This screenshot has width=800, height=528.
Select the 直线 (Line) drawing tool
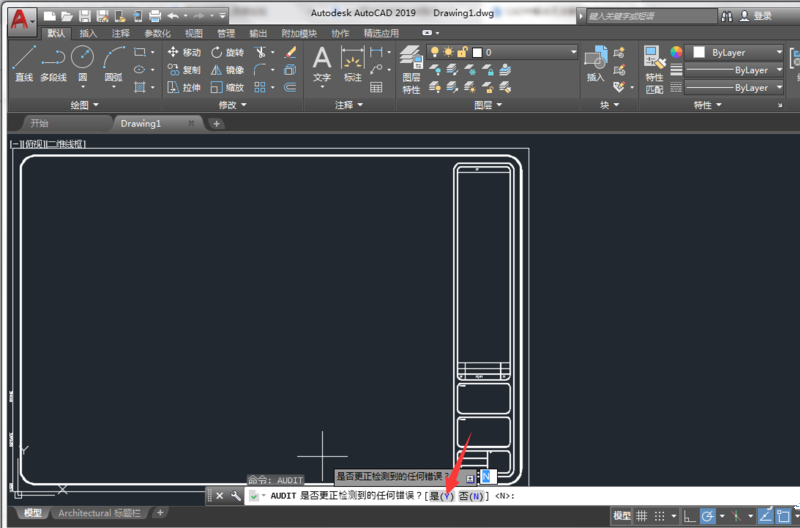point(24,62)
